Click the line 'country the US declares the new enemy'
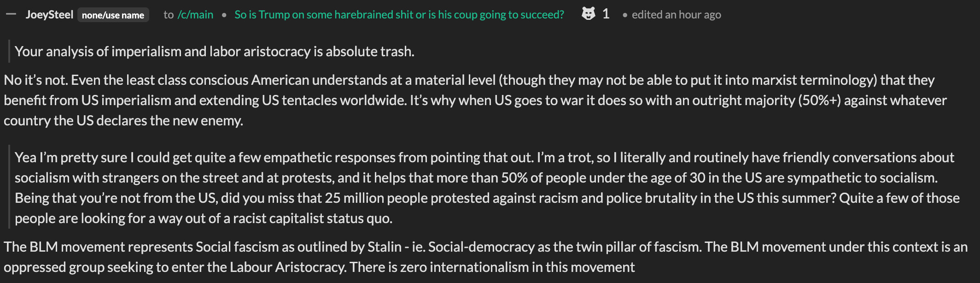 123,121
